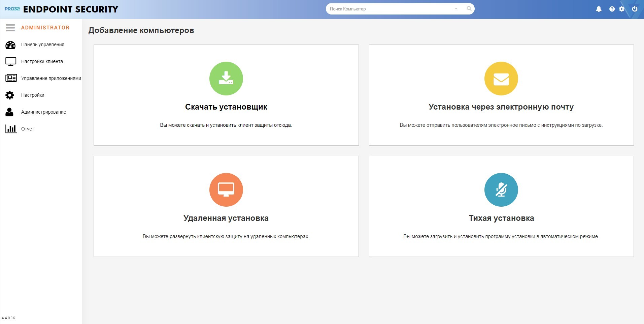The height and width of the screenshot is (324, 644).
Task: Click the Скачать установщик heading
Action: click(226, 107)
